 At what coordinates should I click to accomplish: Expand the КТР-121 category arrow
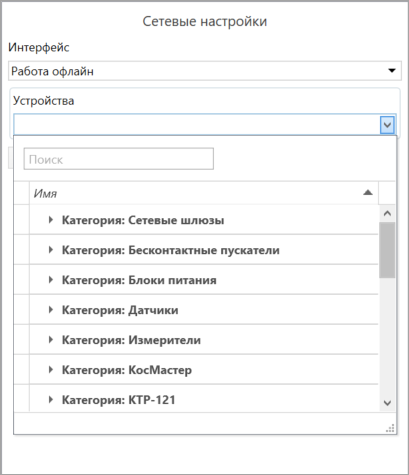tap(51, 399)
